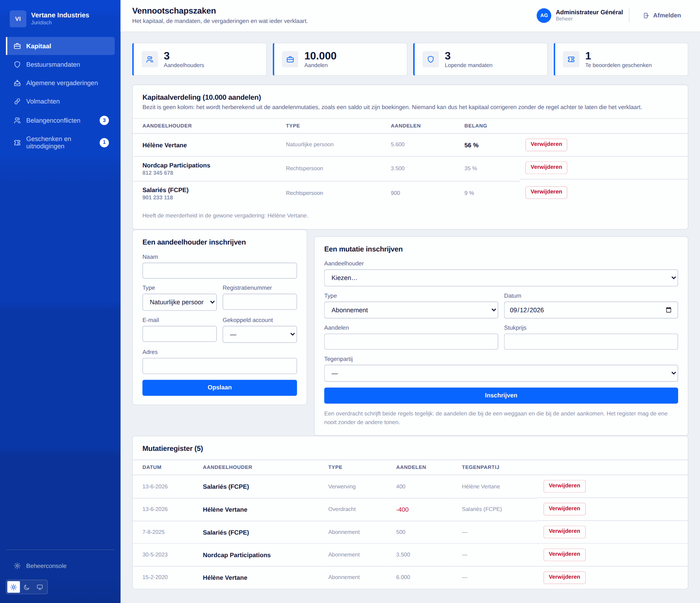Click the Geschenken badge showing 1
The width and height of the screenshot is (700, 603).
[104, 143]
